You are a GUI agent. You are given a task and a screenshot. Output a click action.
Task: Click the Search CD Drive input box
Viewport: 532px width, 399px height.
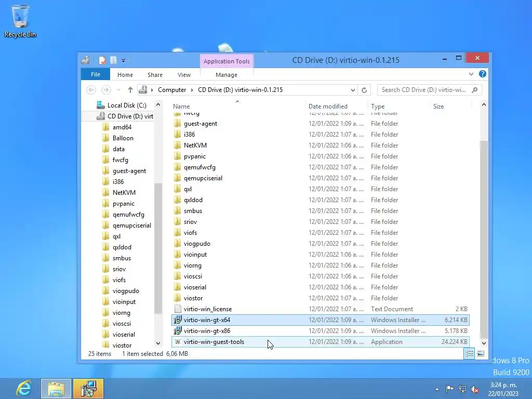tap(424, 90)
